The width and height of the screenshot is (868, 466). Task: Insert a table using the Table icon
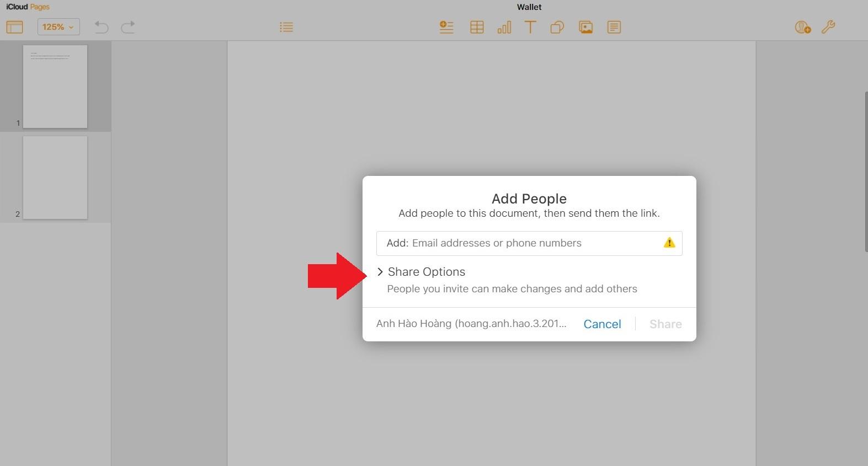[x=477, y=27]
